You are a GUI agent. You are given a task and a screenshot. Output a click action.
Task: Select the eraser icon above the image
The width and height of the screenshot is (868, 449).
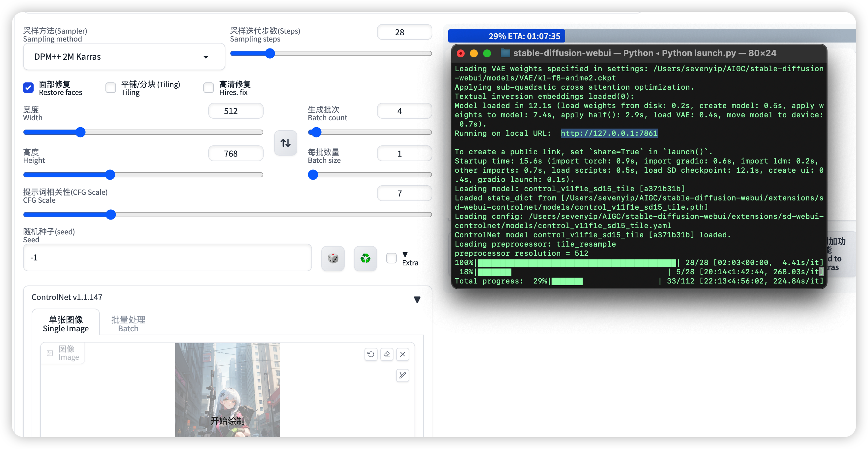pos(387,354)
